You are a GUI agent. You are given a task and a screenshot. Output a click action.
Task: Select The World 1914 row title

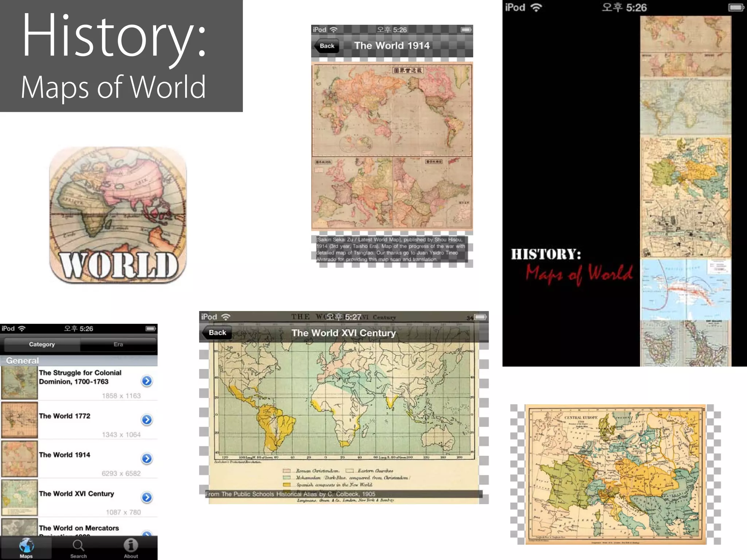coord(65,455)
